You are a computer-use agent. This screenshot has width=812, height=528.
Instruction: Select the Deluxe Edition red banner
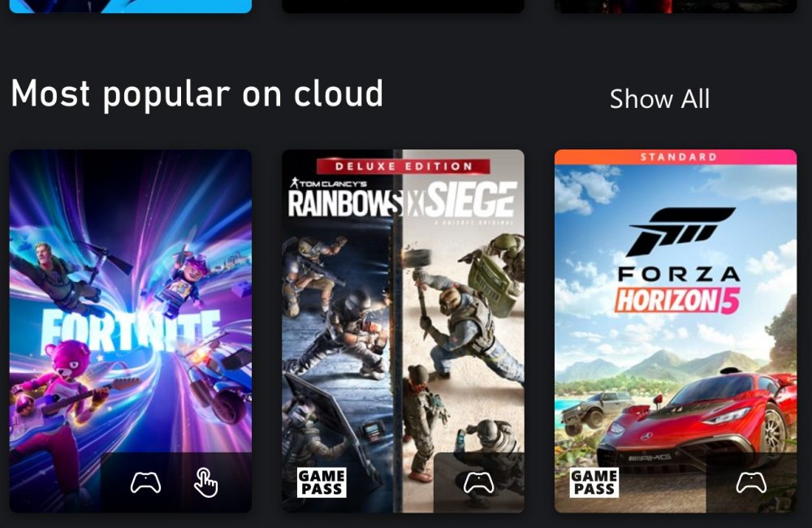404,167
